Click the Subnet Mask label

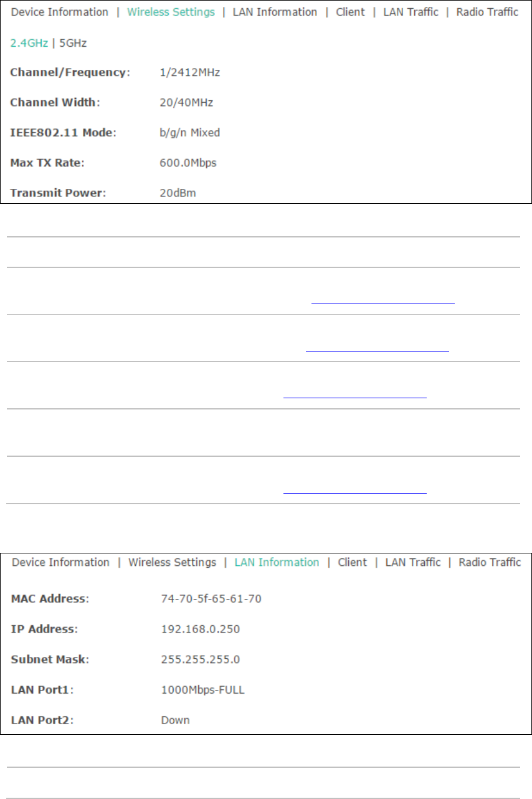click(50, 659)
